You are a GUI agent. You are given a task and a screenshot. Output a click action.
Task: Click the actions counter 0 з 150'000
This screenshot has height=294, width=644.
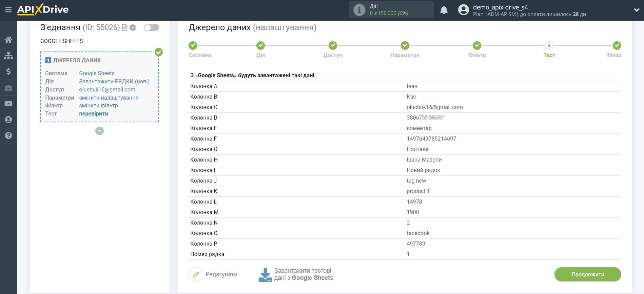point(389,13)
